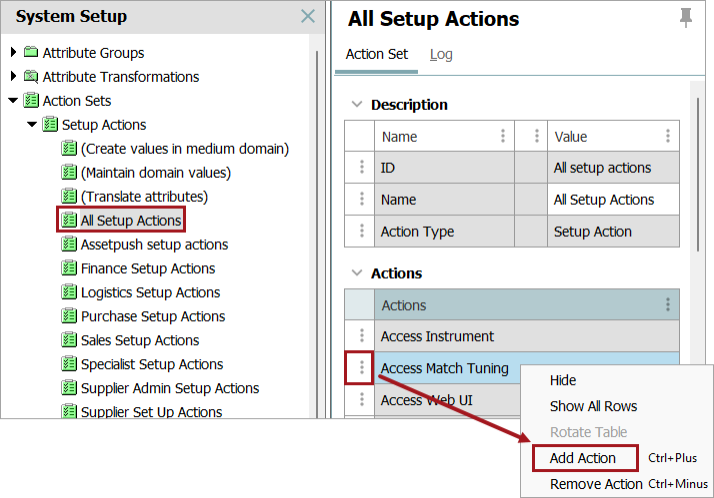714x498 pixels.
Task: Open Access Match Tuning row options dots
Action: pos(362,367)
